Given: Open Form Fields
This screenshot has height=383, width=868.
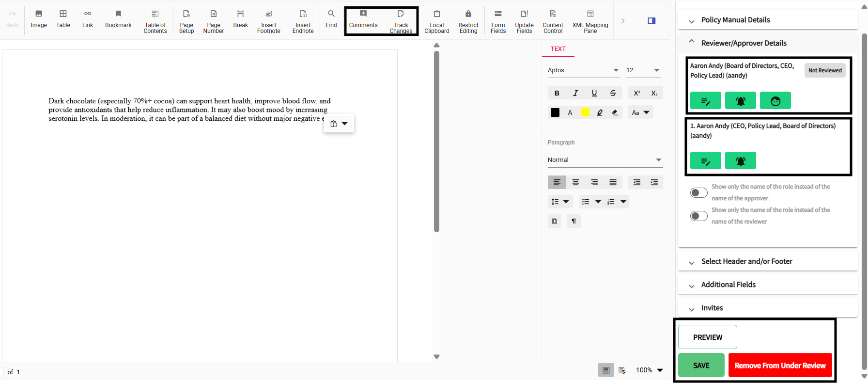Looking at the screenshot, I should tap(498, 21).
